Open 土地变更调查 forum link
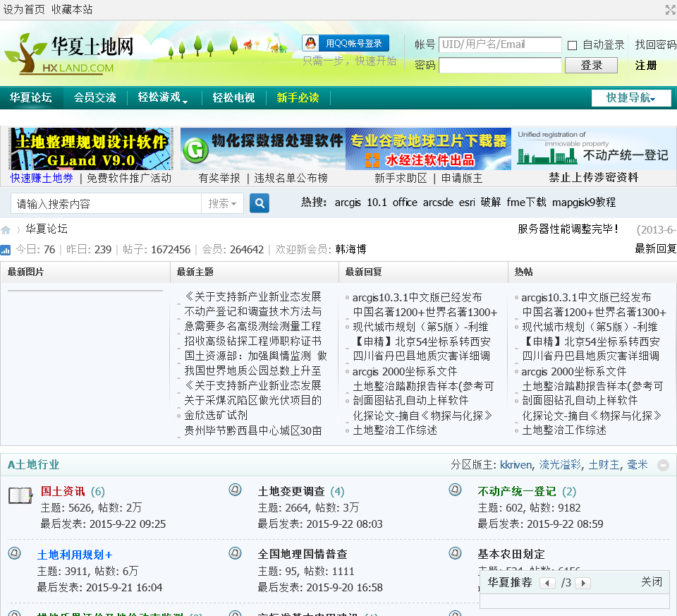 point(291,491)
